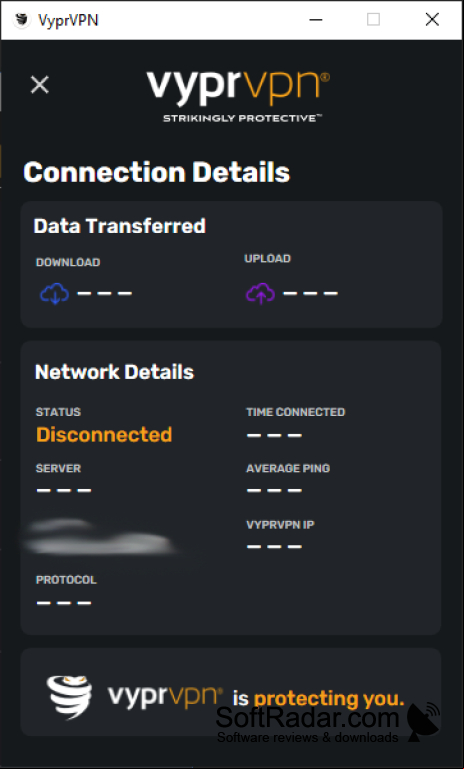Click the blue download cloud icon
464x769 pixels.
tap(54, 293)
